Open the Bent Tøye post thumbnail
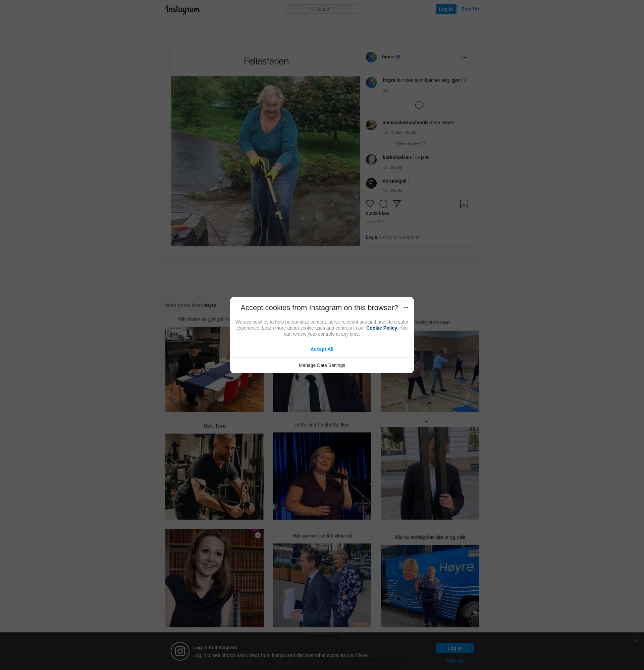This screenshot has width=644, height=670. pos(214,470)
